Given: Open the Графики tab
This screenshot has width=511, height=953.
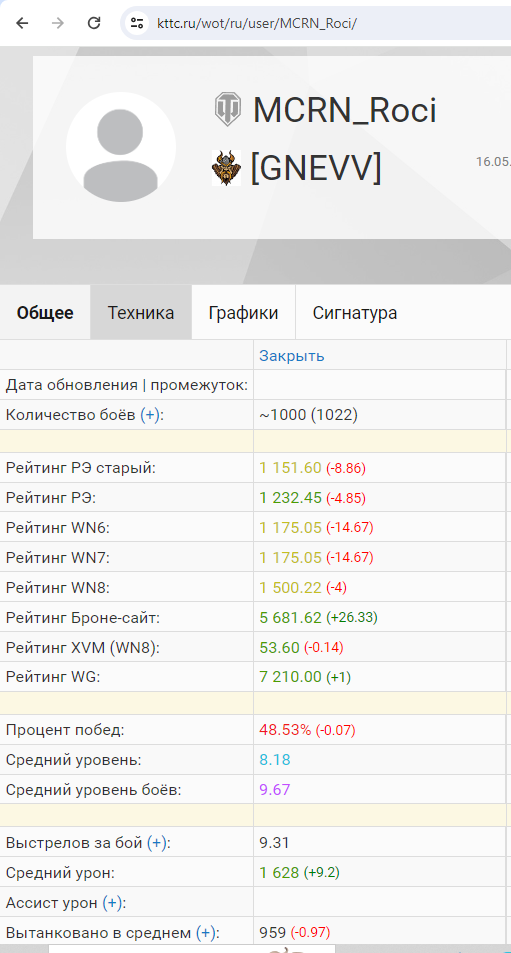Looking at the screenshot, I should 243,313.
